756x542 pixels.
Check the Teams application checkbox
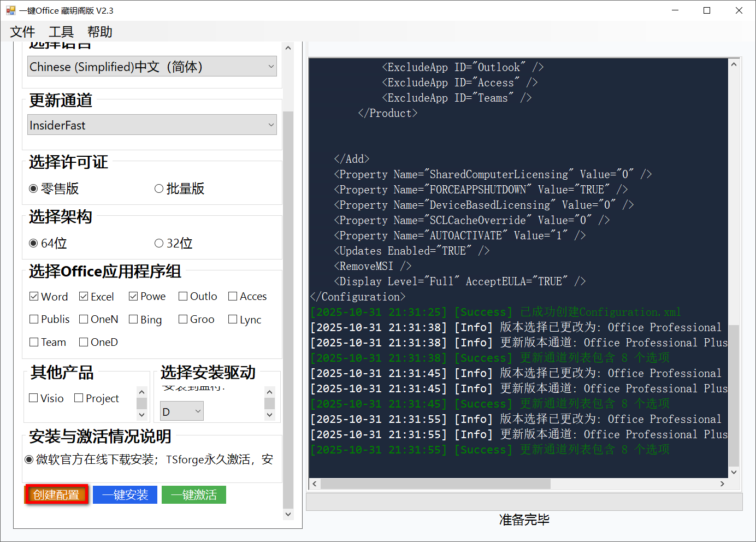[33, 342]
